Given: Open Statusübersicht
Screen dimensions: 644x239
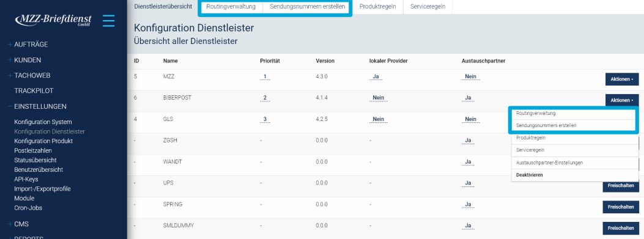Looking at the screenshot, I should point(35,160).
